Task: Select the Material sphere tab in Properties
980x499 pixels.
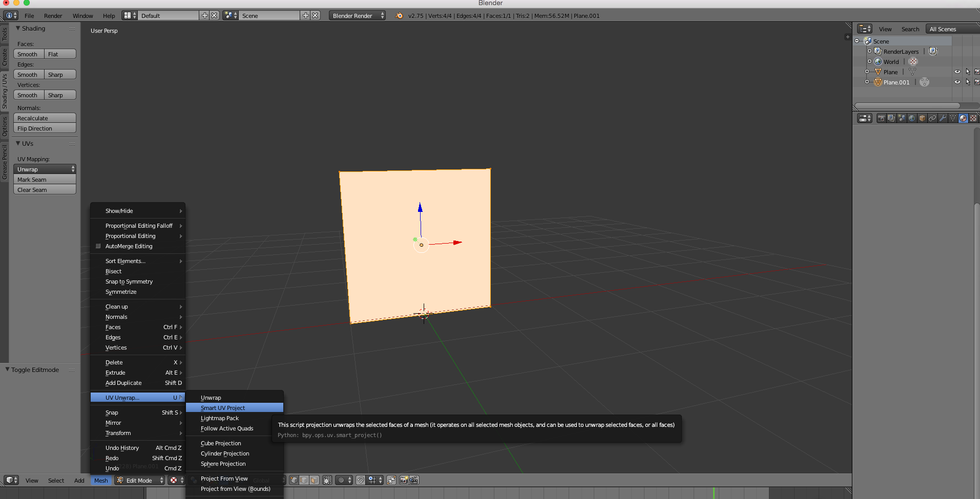Action: (963, 118)
